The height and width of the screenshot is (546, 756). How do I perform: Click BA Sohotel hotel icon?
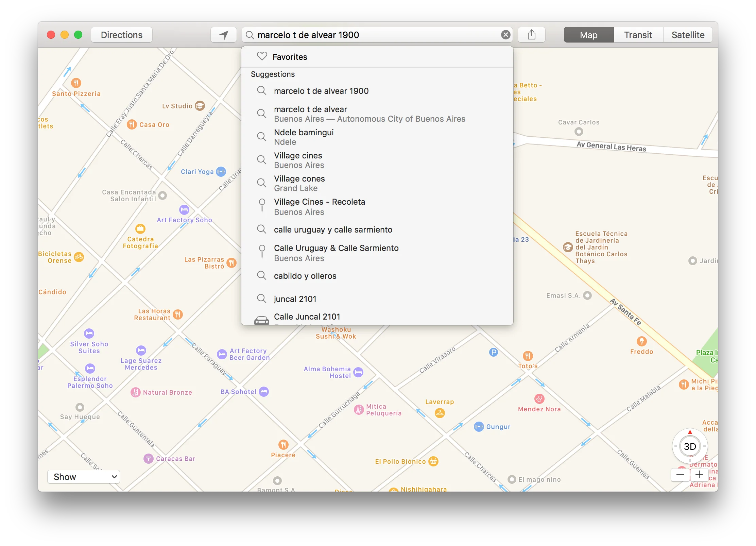264,392
